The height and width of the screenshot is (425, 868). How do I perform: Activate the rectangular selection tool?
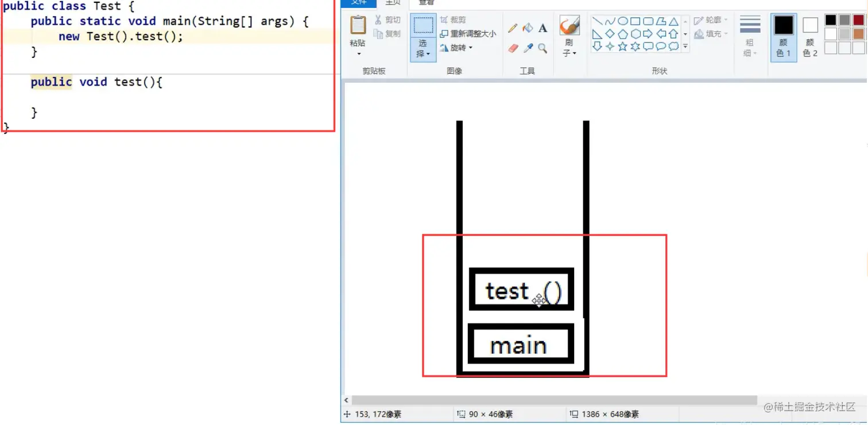pos(423,26)
